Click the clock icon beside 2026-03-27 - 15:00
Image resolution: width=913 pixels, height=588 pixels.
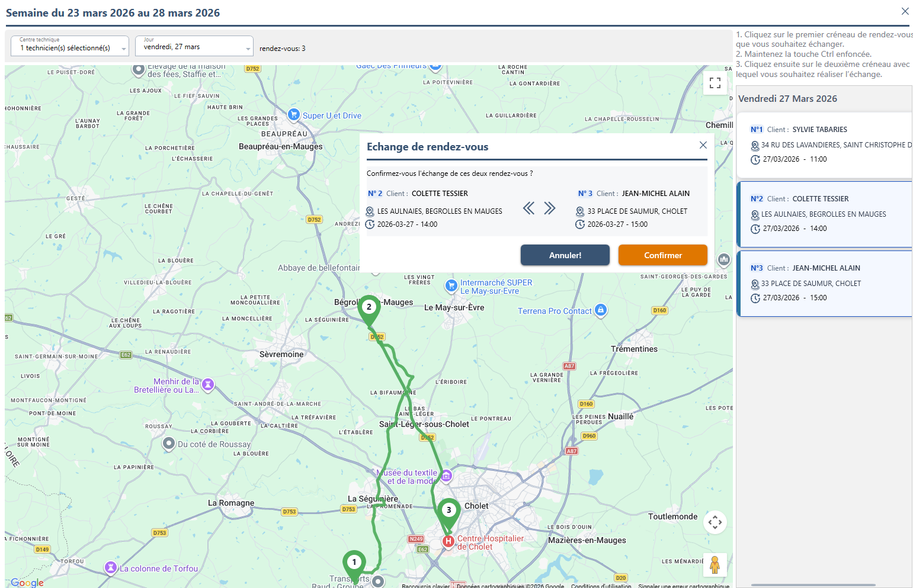(x=580, y=224)
